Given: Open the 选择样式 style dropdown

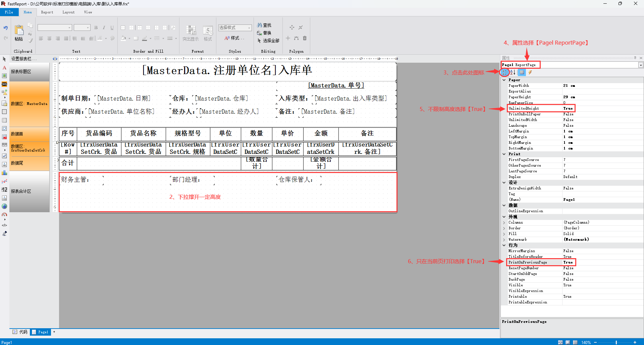Looking at the screenshot, I should click(235, 27).
